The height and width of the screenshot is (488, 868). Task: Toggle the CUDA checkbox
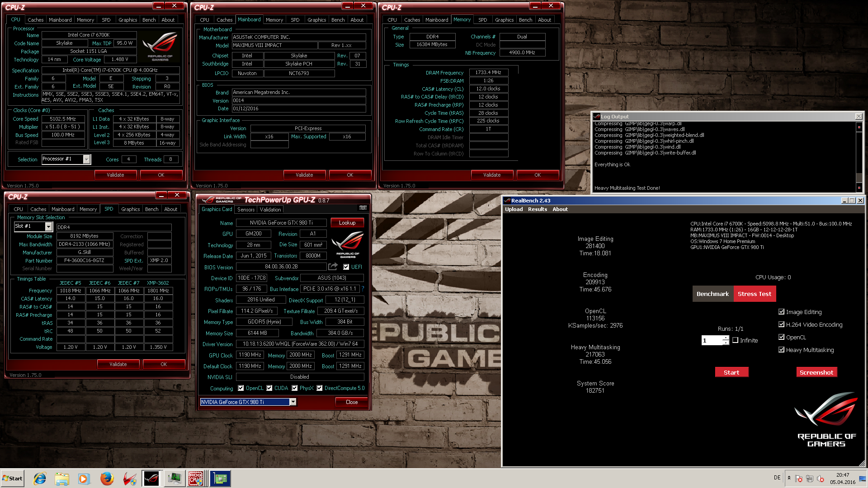269,388
